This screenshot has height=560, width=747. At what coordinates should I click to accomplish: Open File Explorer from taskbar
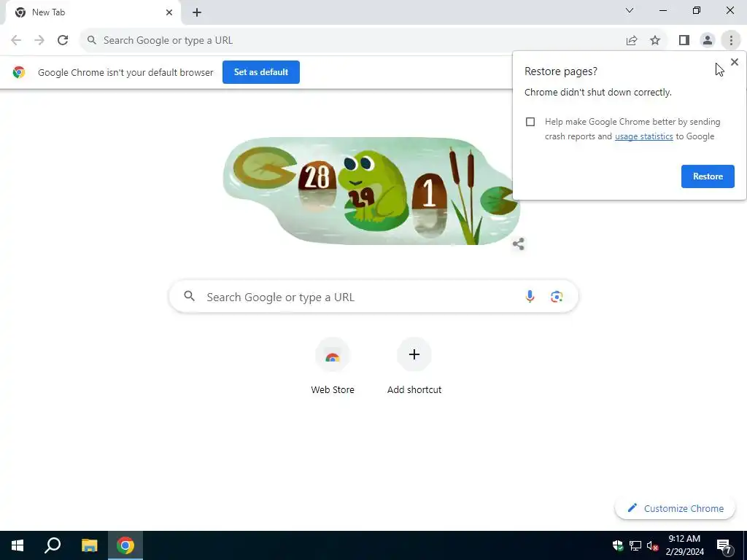(x=89, y=545)
